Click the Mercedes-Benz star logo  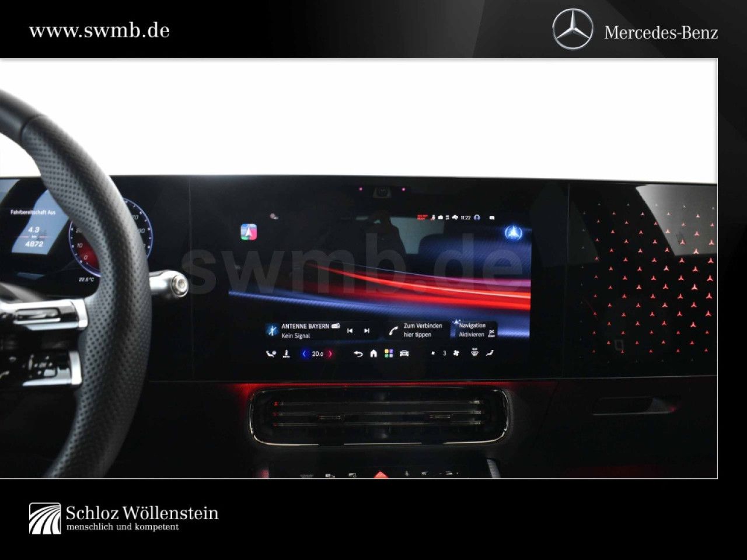tap(573, 30)
